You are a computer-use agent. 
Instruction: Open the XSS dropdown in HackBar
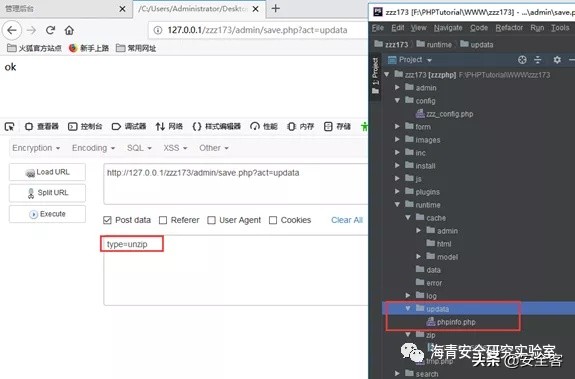pos(175,148)
